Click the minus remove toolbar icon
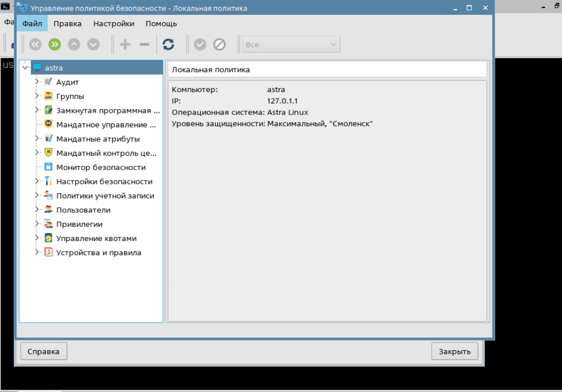This screenshot has height=392, width=562. (x=145, y=44)
